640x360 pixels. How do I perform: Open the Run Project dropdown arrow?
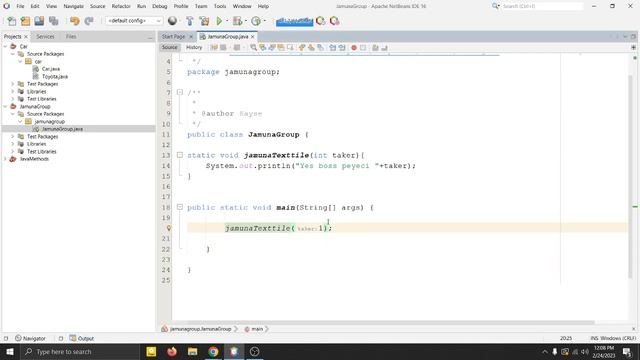pyautogui.click(x=227, y=21)
